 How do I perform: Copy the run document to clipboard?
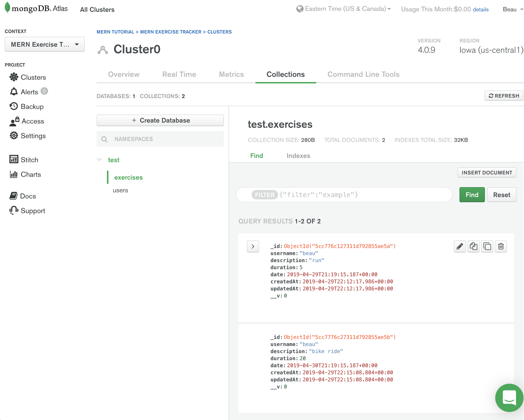(473, 246)
